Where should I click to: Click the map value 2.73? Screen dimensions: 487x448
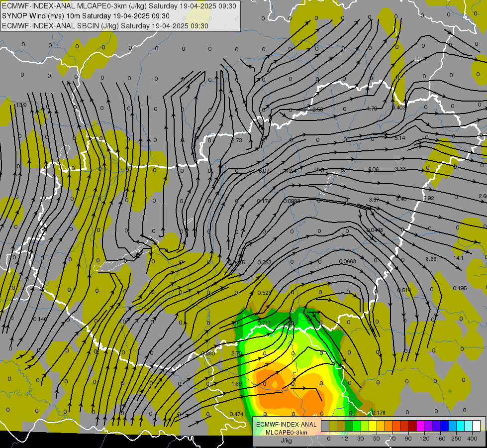point(237,140)
